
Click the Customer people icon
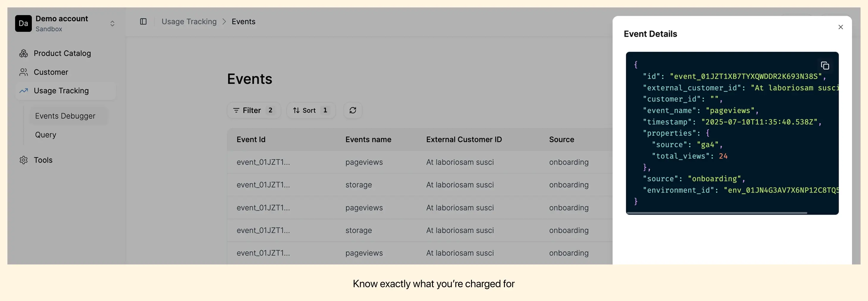point(23,72)
